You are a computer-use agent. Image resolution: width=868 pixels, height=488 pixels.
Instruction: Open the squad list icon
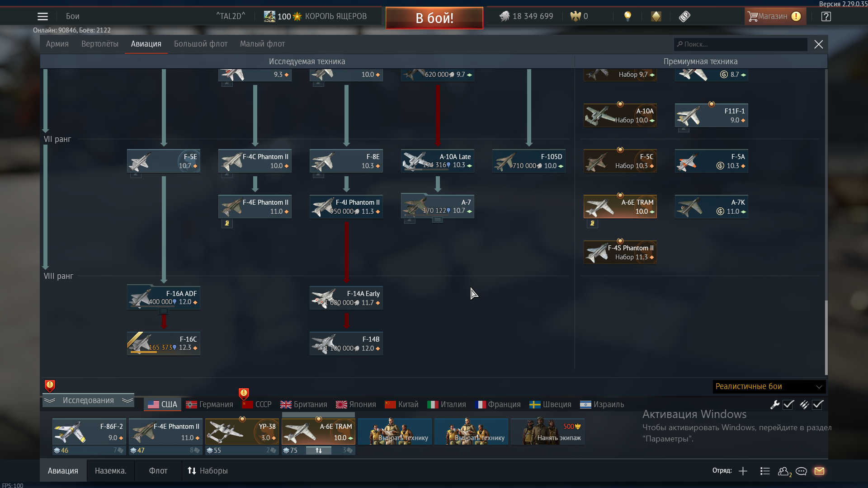[x=765, y=471]
